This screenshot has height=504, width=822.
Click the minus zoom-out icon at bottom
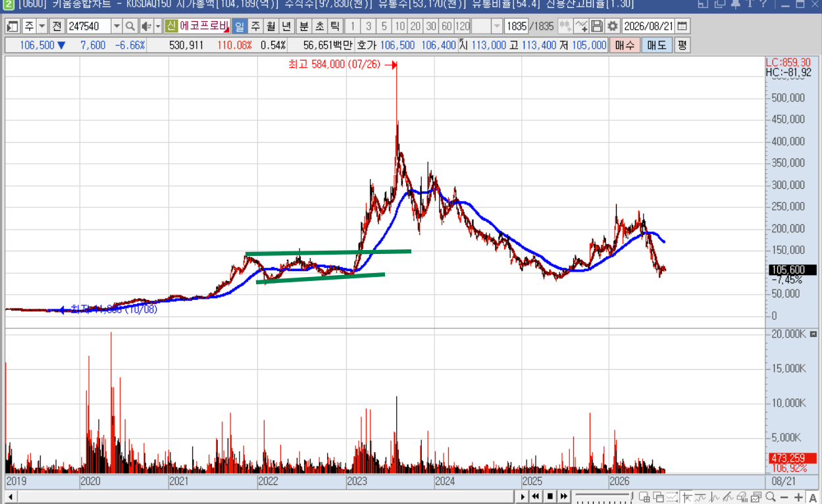pyautogui.click(x=784, y=497)
